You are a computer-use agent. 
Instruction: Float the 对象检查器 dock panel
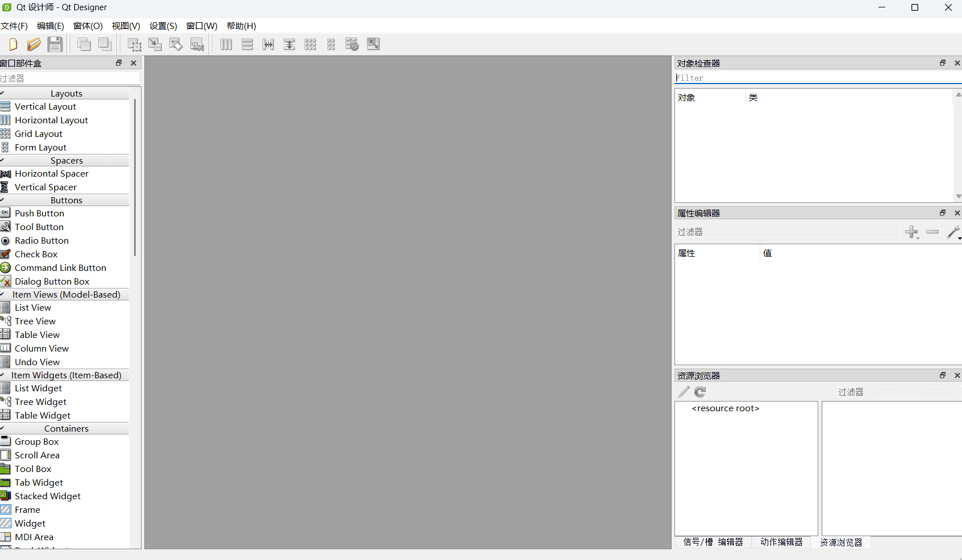click(x=943, y=63)
